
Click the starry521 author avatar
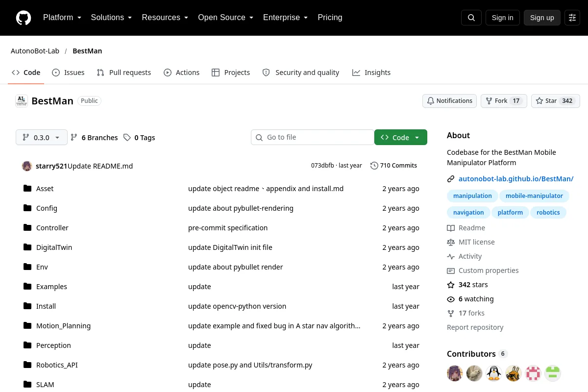(27, 166)
